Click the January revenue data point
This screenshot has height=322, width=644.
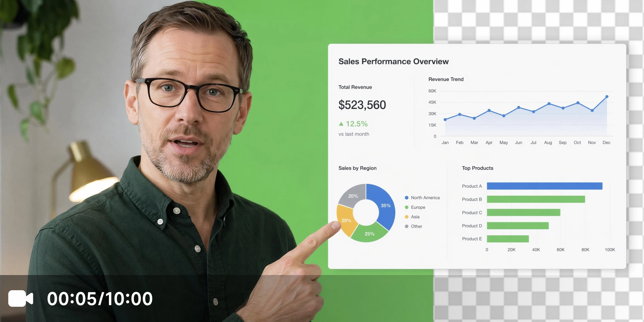(445, 120)
